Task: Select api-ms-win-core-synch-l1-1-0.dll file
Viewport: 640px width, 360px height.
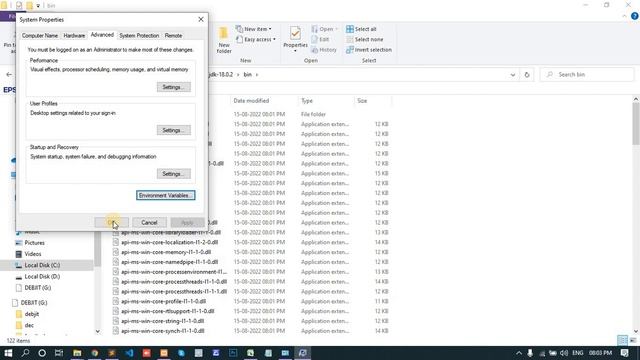Action: click(x=162, y=331)
